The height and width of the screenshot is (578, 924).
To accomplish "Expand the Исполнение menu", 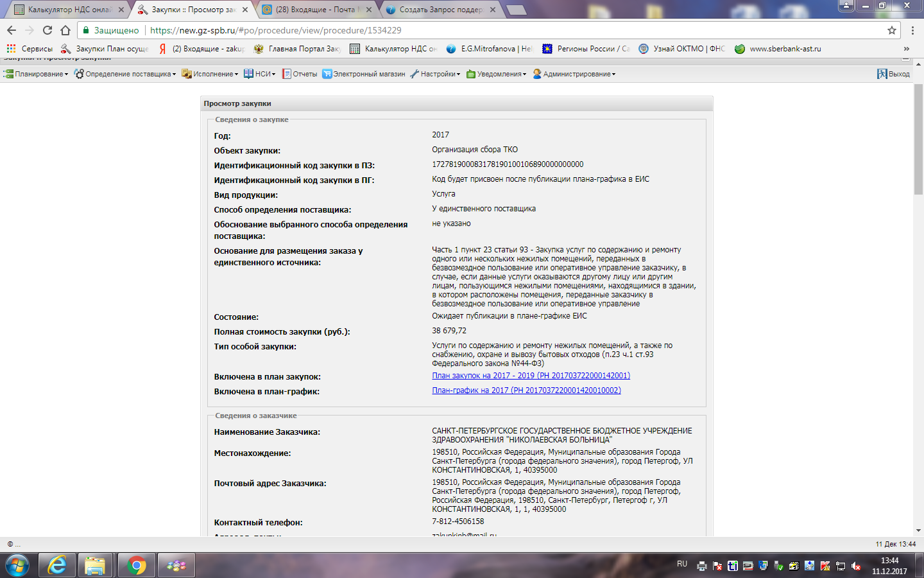I will point(210,74).
